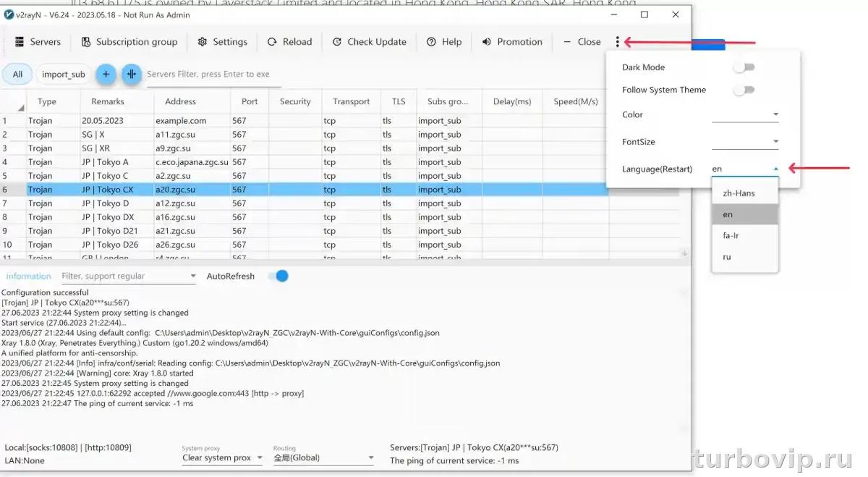This screenshot has width=868, height=477.
Task: Enable the Dark Mode toggle
Action: pyautogui.click(x=744, y=67)
